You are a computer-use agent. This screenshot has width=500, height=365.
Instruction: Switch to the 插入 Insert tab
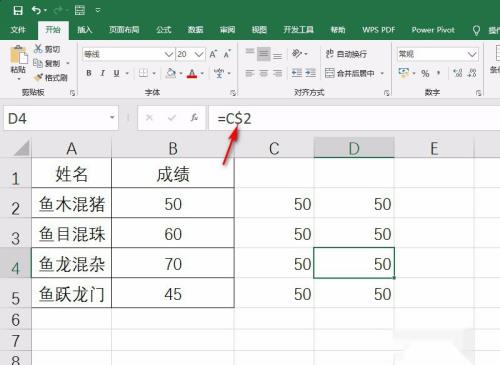(85, 30)
